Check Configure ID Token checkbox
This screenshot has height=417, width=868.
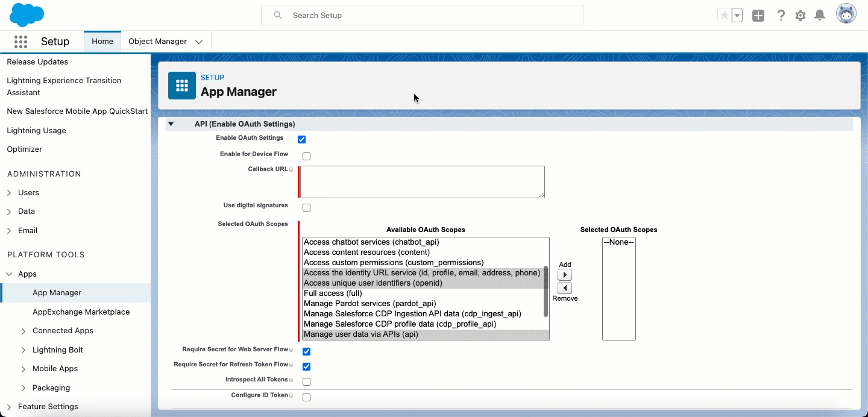click(x=306, y=398)
